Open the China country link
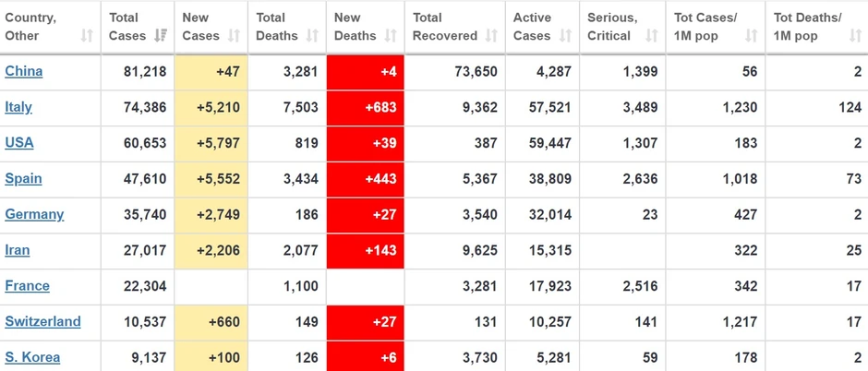The image size is (868, 371). coord(24,71)
